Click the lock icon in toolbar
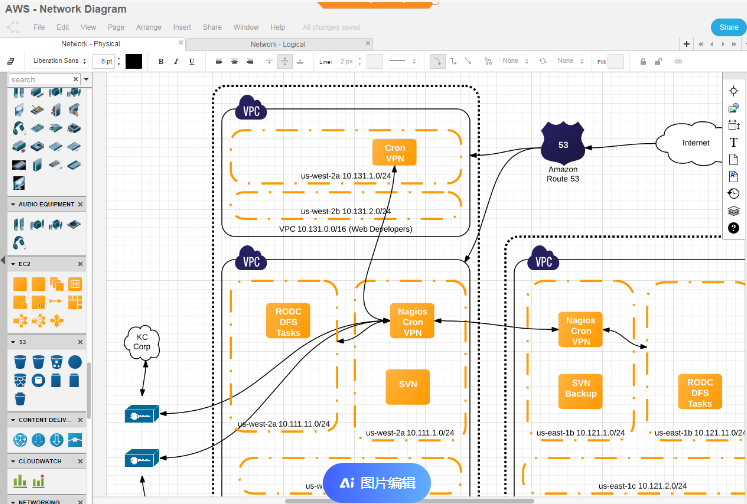747x504 pixels. (x=643, y=61)
